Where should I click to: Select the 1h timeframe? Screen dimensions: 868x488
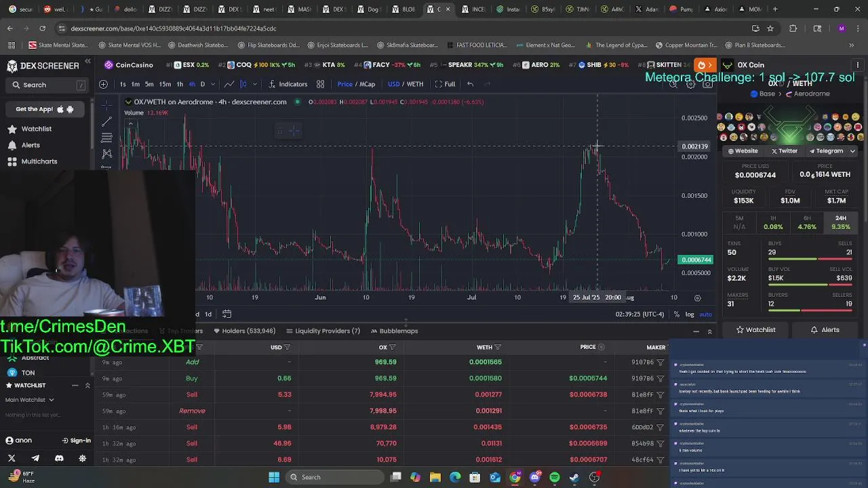coord(180,84)
